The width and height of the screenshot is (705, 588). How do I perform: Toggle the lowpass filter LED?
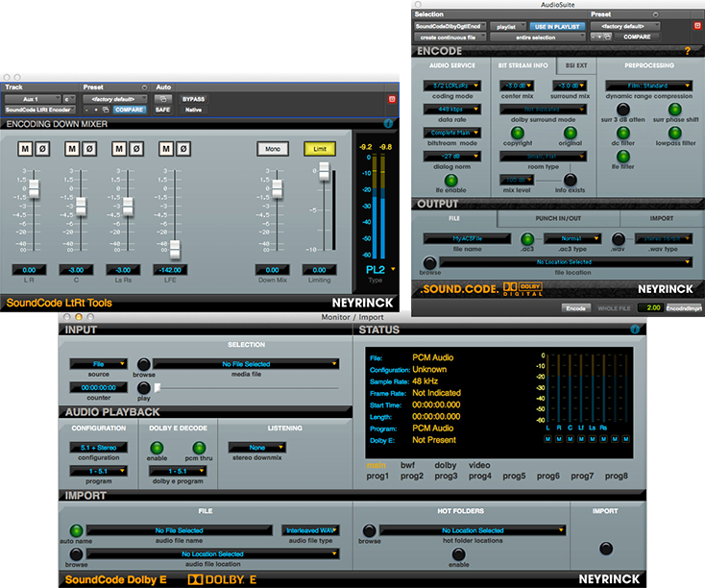pos(675,133)
